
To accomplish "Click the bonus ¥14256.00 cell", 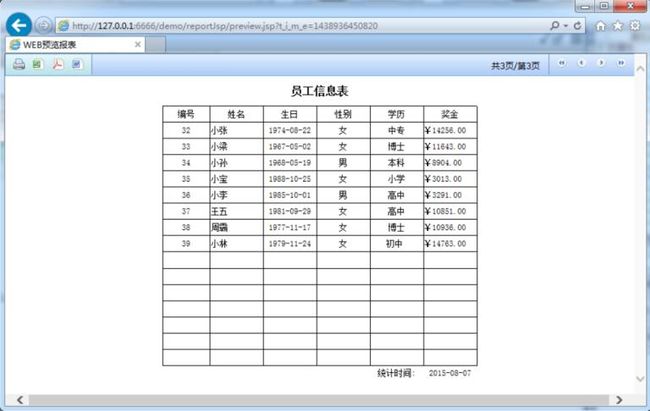I will tap(450, 130).
